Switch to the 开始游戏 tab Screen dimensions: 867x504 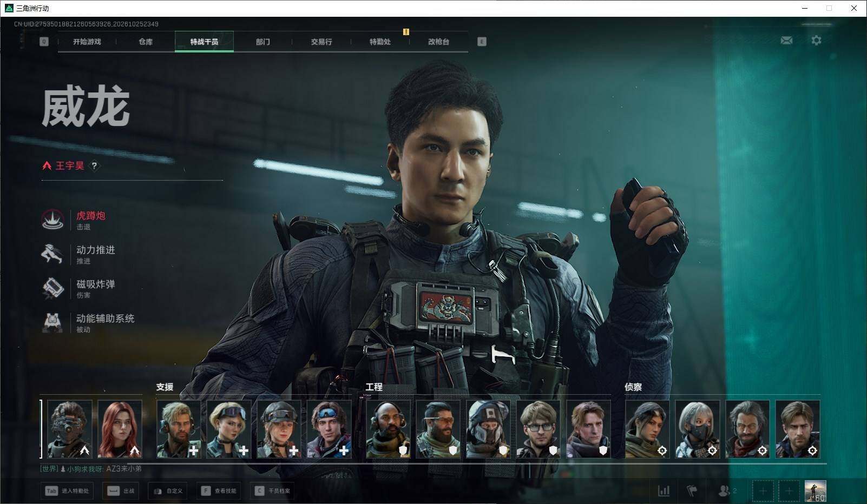[x=87, y=42]
